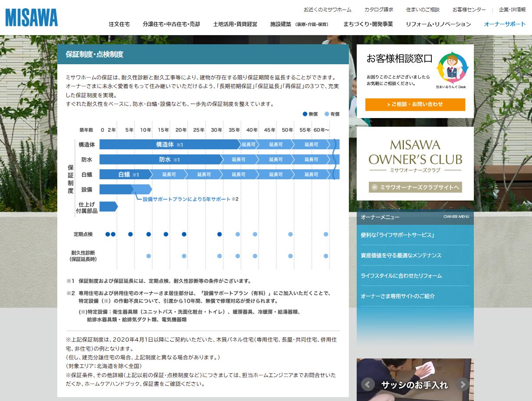Click the 設備 row label
Image resolution: width=532 pixels, height=401 pixels.
coord(87,190)
